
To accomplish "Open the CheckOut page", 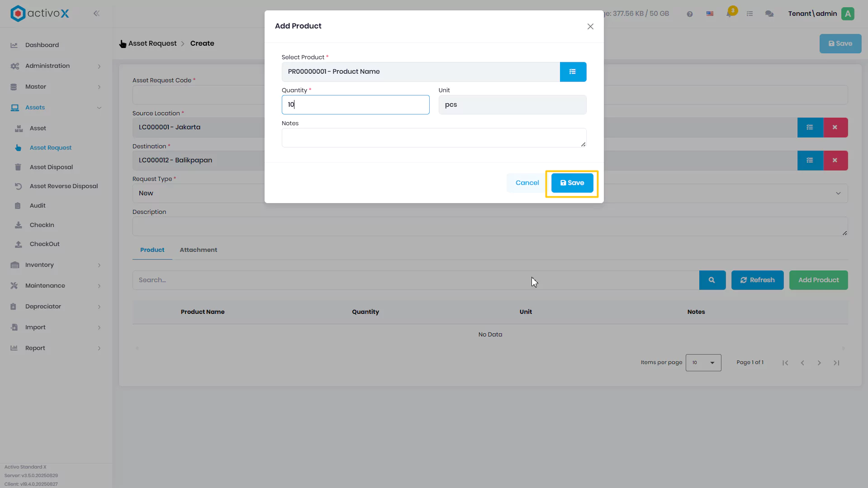I will click(x=44, y=244).
